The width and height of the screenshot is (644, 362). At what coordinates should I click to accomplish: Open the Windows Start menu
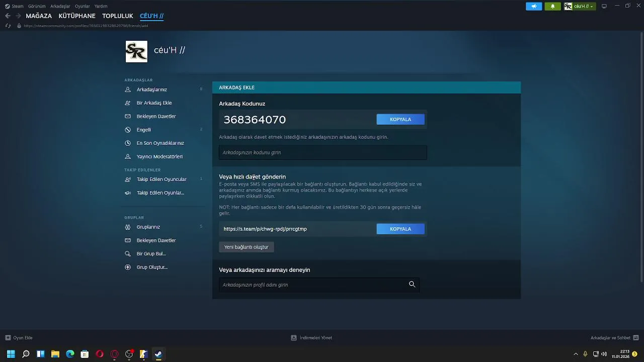[11, 354]
